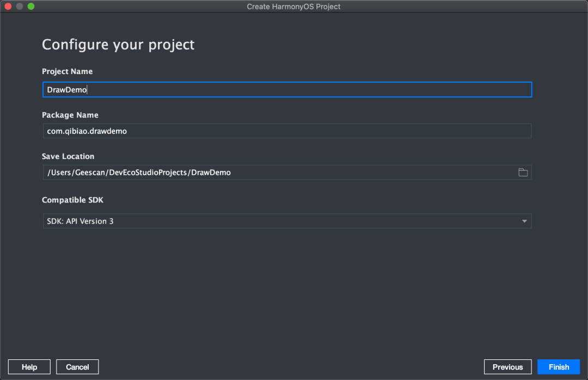Image resolution: width=588 pixels, height=380 pixels.
Task: Click the Package Name label
Action: pos(70,115)
